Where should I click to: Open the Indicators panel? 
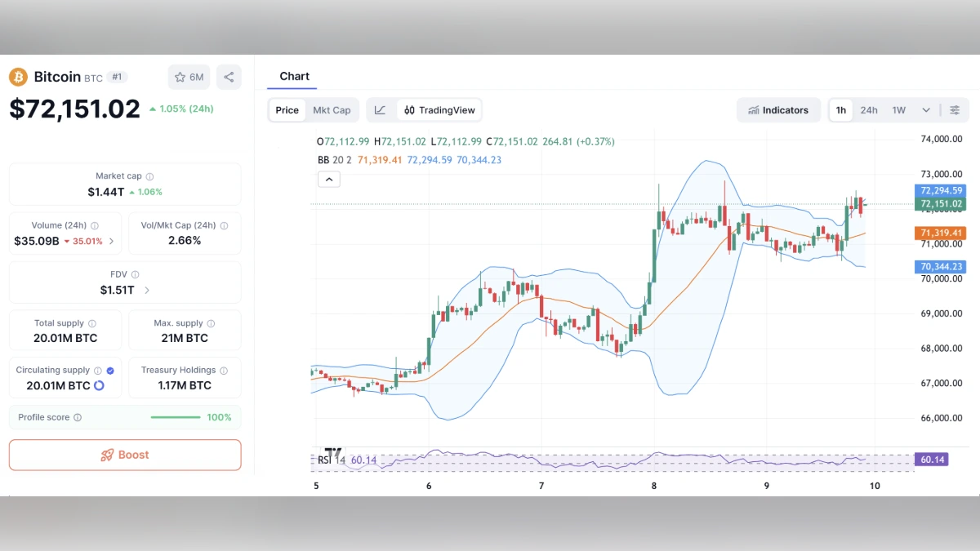click(778, 109)
